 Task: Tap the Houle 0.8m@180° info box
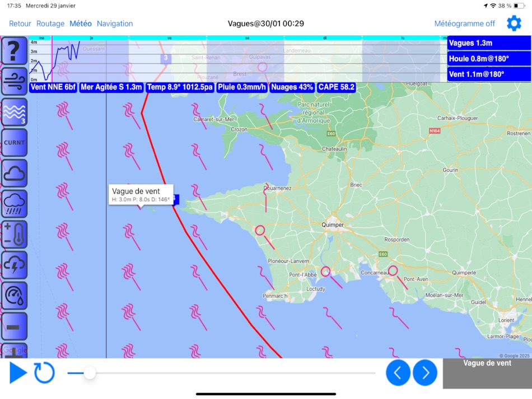tap(489, 59)
